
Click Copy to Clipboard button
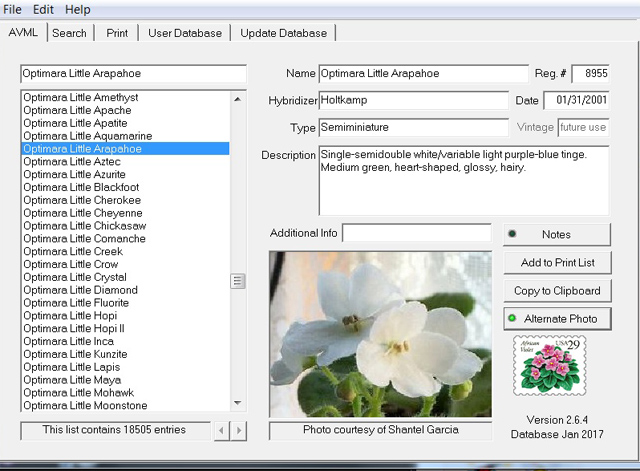(x=557, y=291)
